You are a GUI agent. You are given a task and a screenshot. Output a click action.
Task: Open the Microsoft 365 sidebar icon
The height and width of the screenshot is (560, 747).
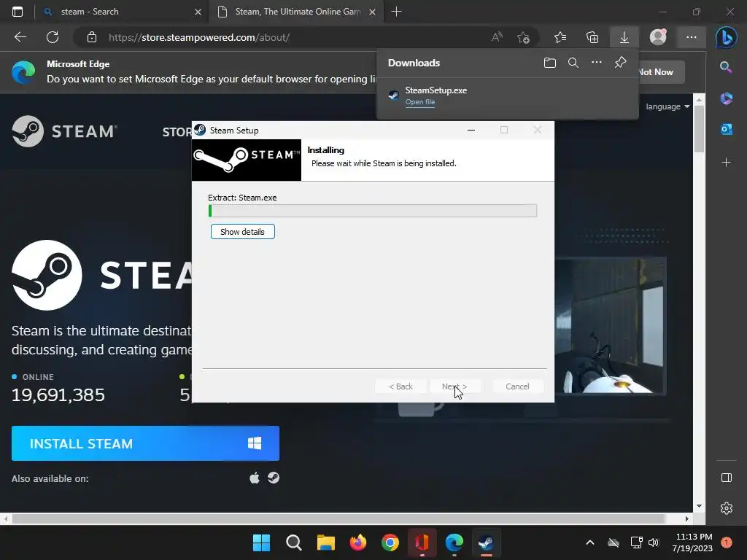coord(726,98)
